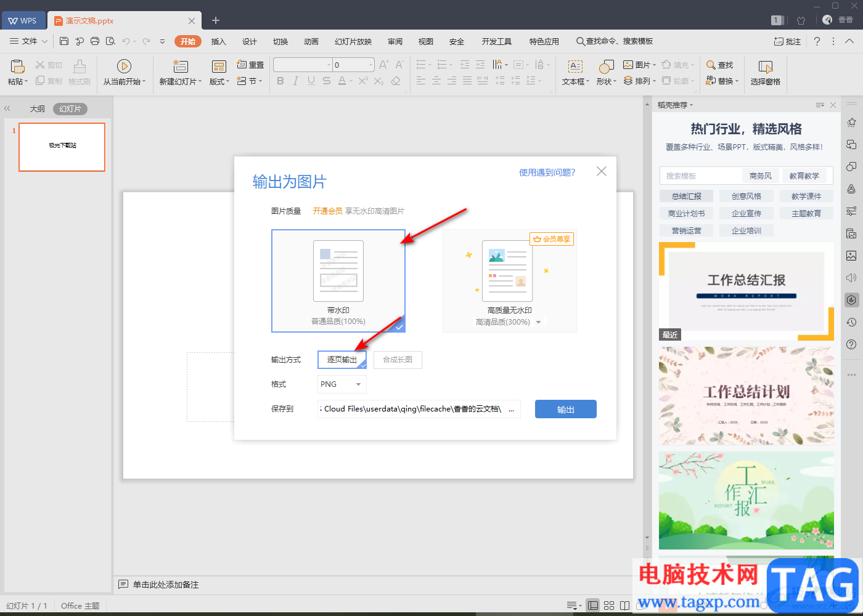The width and height of the screenshot is (863, 616).
Task: Click the print icon in quick toolbar
Action: (95, 41)
